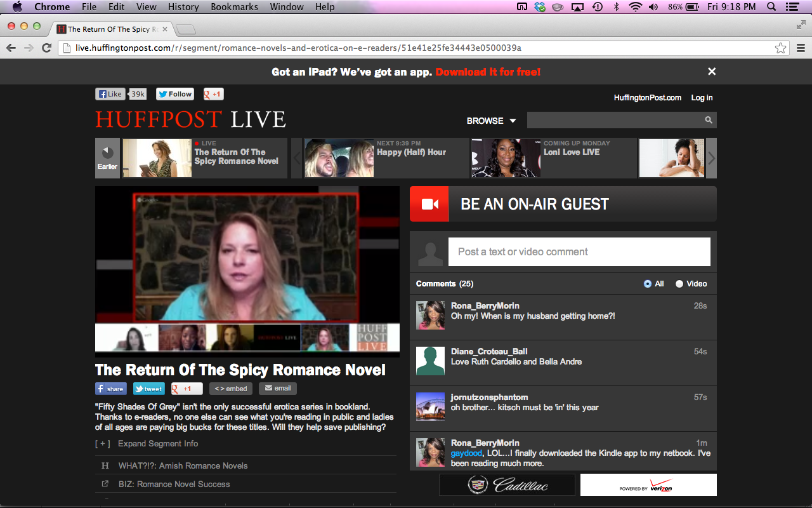Open the BROWSE dropdown
The width and height of the screenshot is (812, 508).
click(x=492, y=121)
